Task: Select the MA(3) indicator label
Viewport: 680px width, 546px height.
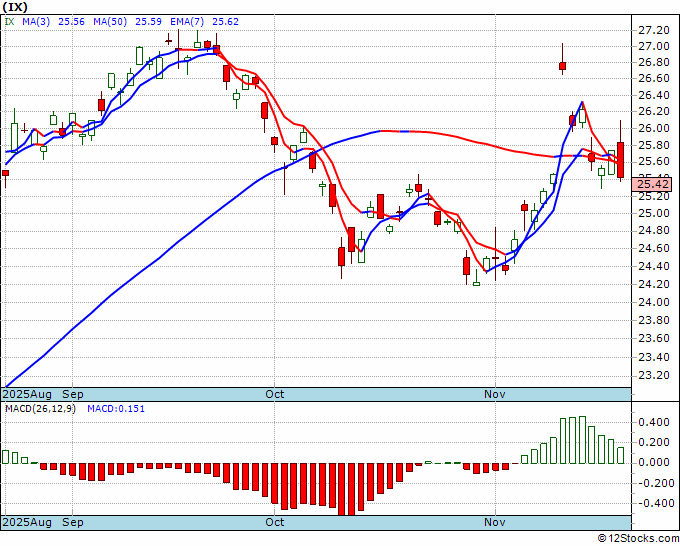Action: (36, 21)
